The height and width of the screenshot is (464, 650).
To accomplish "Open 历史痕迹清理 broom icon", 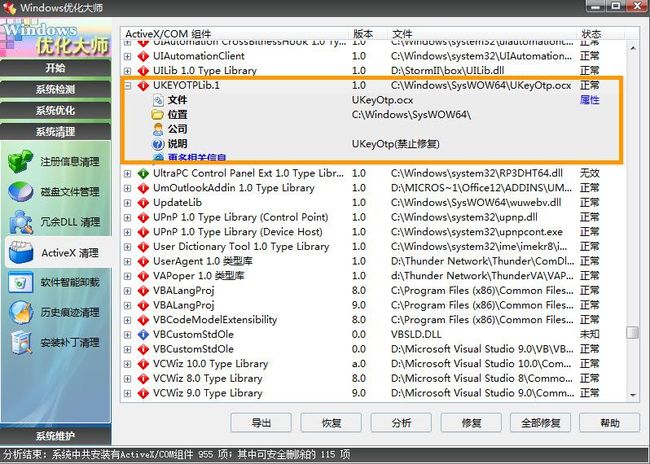I will click(x=20, y=312).
